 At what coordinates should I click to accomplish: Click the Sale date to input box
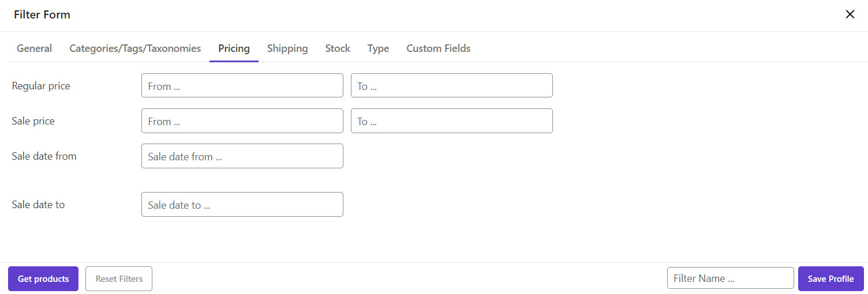(242, 205)
